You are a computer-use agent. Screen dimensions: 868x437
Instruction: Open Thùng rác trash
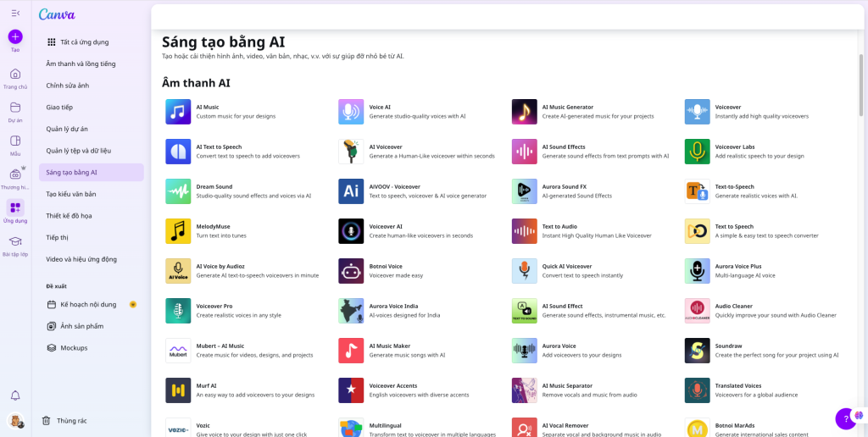72,420
